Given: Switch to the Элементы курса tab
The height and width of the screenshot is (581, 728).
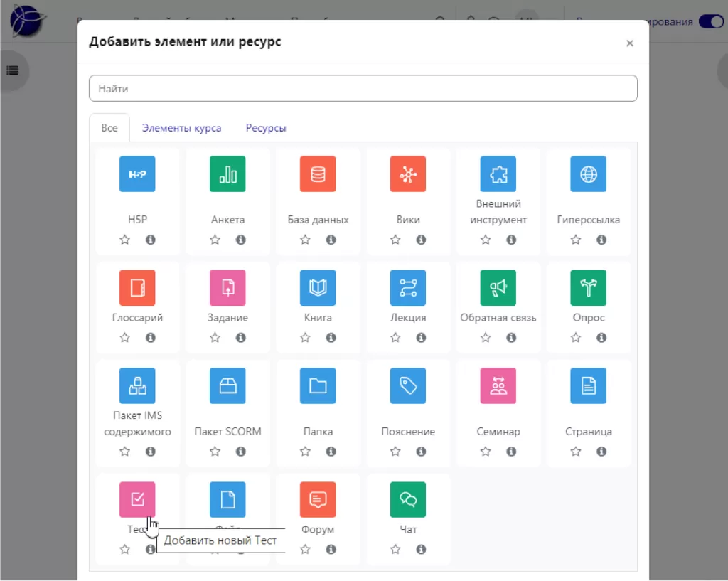Looking at the screenshot, I should click(181, 128).
